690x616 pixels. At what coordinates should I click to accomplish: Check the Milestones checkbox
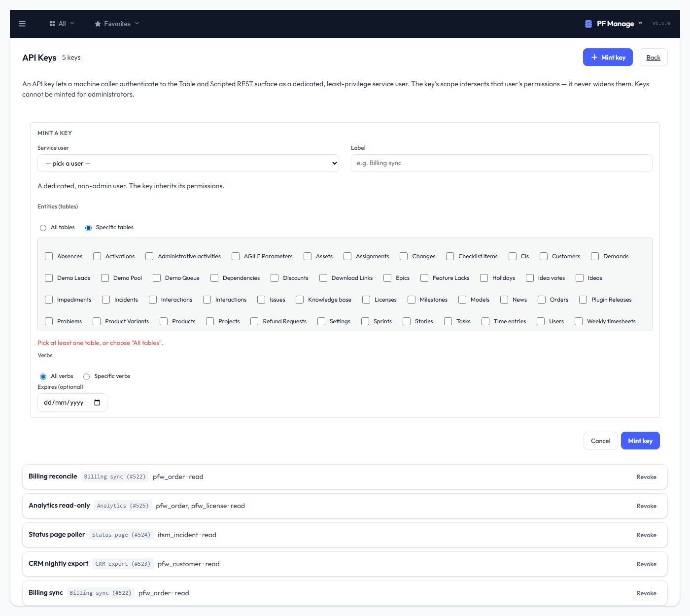[x=412, y=300]
